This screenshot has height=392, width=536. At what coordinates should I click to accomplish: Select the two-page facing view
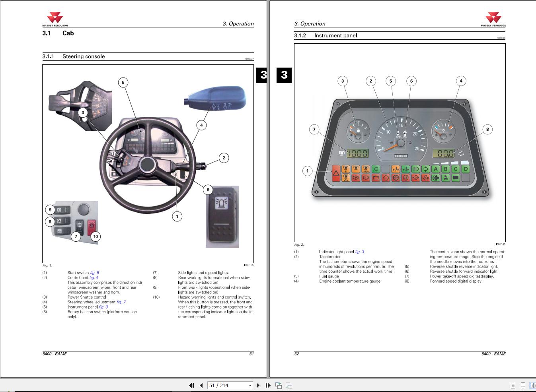point(532,385)
